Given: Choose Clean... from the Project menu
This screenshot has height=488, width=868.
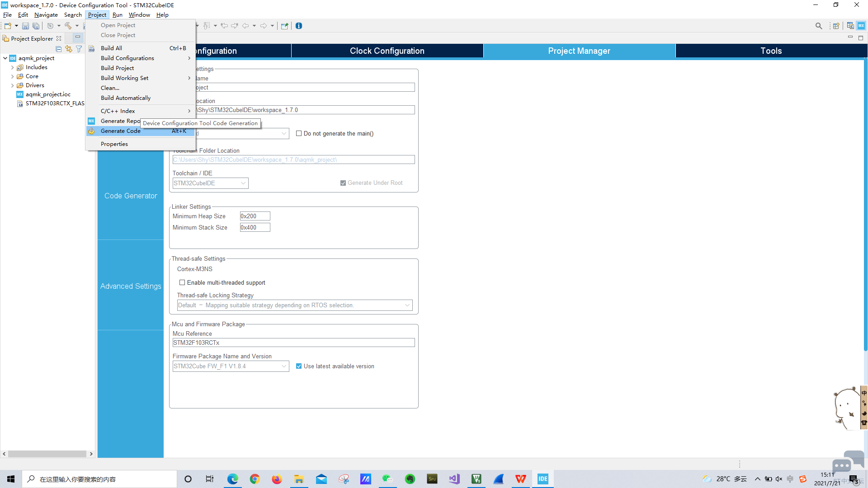Looking at the screenshot, I should pos(140,88).
